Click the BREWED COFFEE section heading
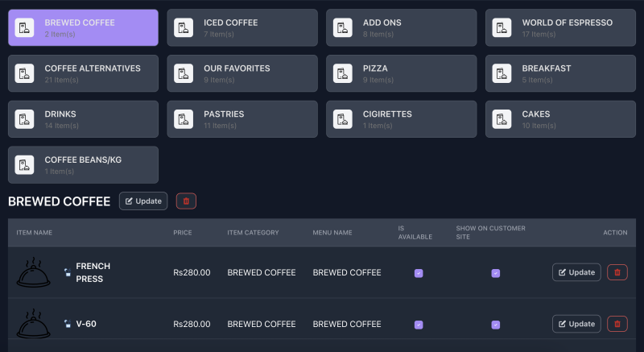Image resolution: width=644 pixels, height=352 pixels. (59, 201)
